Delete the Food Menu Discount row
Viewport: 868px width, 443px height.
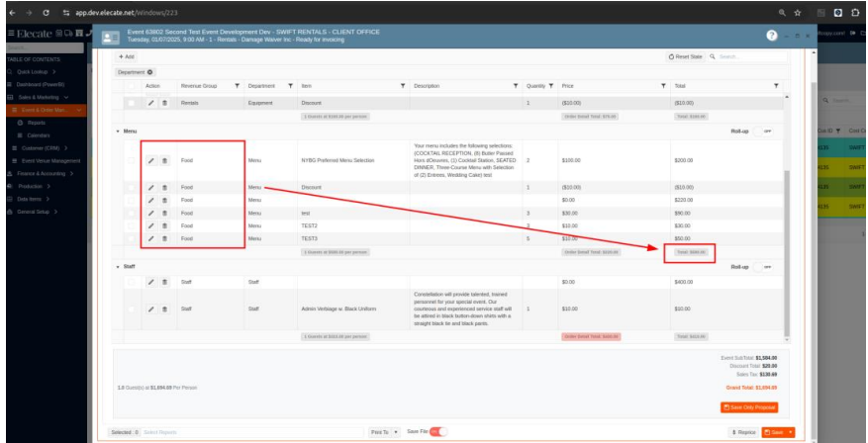pyautogui.click(x=164, y=188)
